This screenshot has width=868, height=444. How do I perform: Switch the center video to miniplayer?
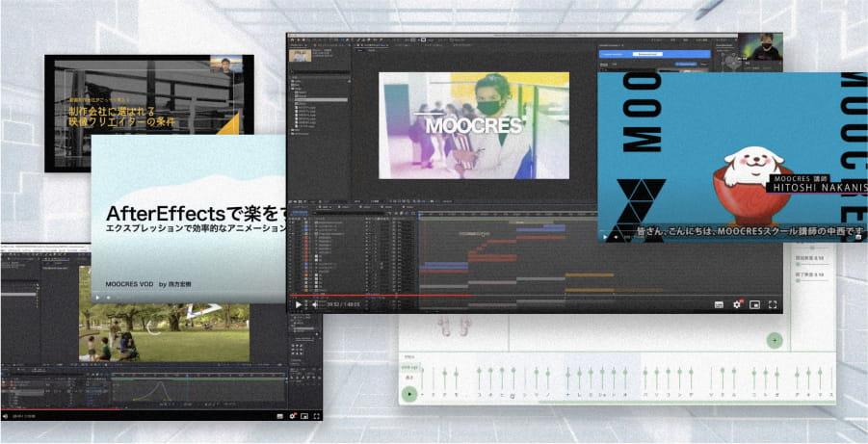click(754, 304)
